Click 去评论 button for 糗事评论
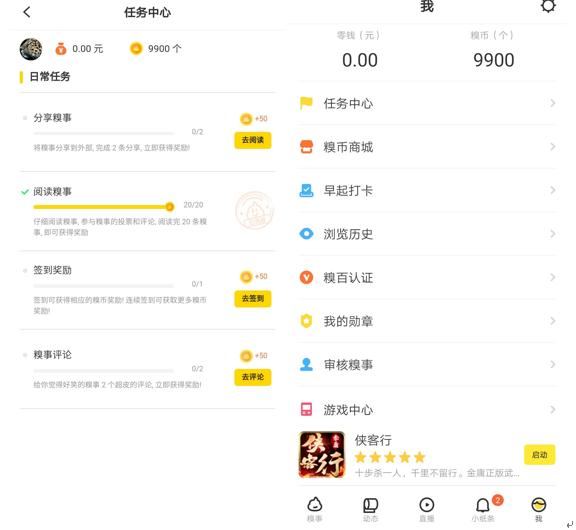 point(253,377)
